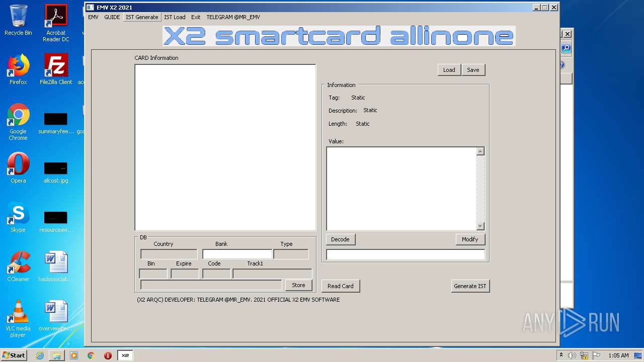Image resolution: width=644 pixels, height=362 pixels.
Task: Open Recycle Bin desktop icon
Action: pos(18,20)
